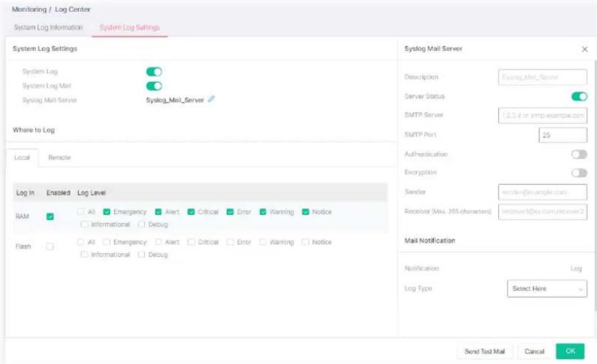The width and height of the screenshot is (597, 364).
Task: Click the Monitoring breadcrumb
Action: (x=29, y=9)
